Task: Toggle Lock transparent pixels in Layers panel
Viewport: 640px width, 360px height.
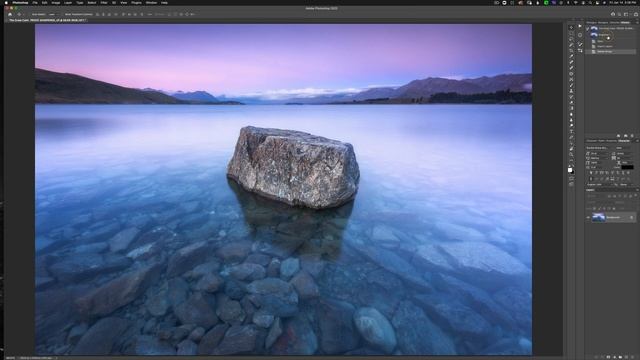Action: (594, 208)
